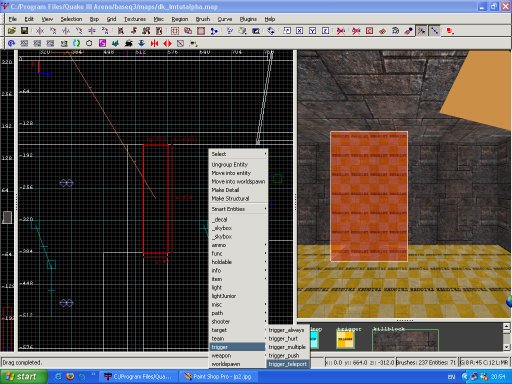Image resolution: width=512 pixels, height=384 pixels.
Task: Open the Curve menu
Action: point(225,19)
